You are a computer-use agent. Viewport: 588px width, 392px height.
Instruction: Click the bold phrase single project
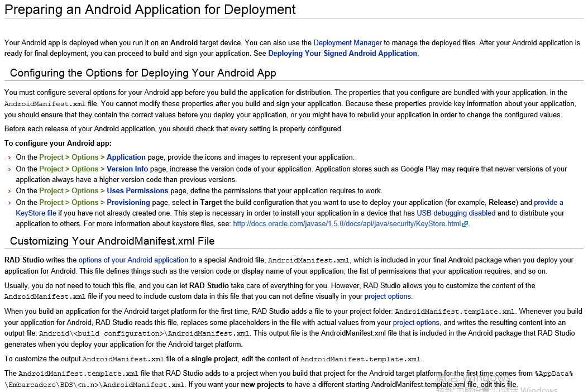214,359
